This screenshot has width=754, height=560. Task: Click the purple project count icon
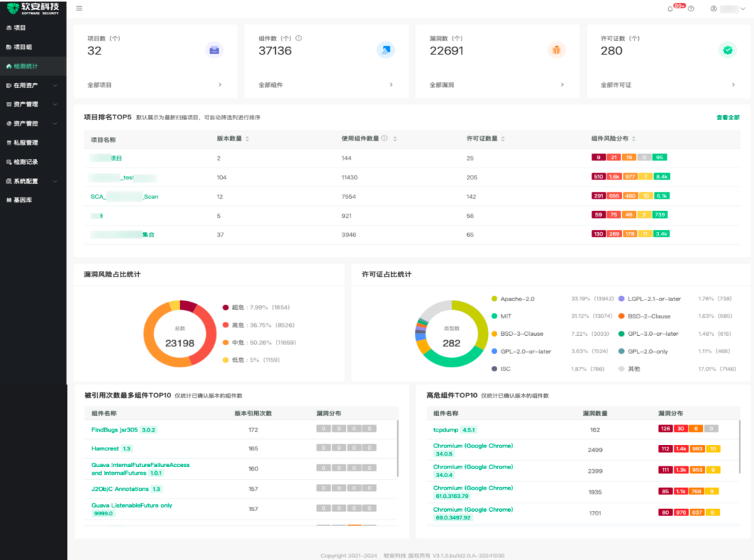pyautogui.click(x=214, y=50)
